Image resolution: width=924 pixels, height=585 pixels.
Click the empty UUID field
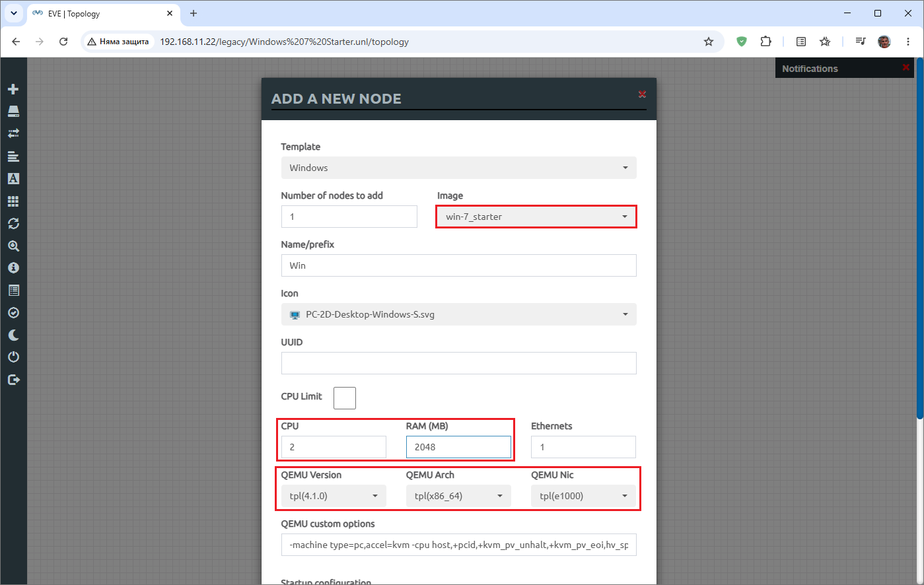459,363
